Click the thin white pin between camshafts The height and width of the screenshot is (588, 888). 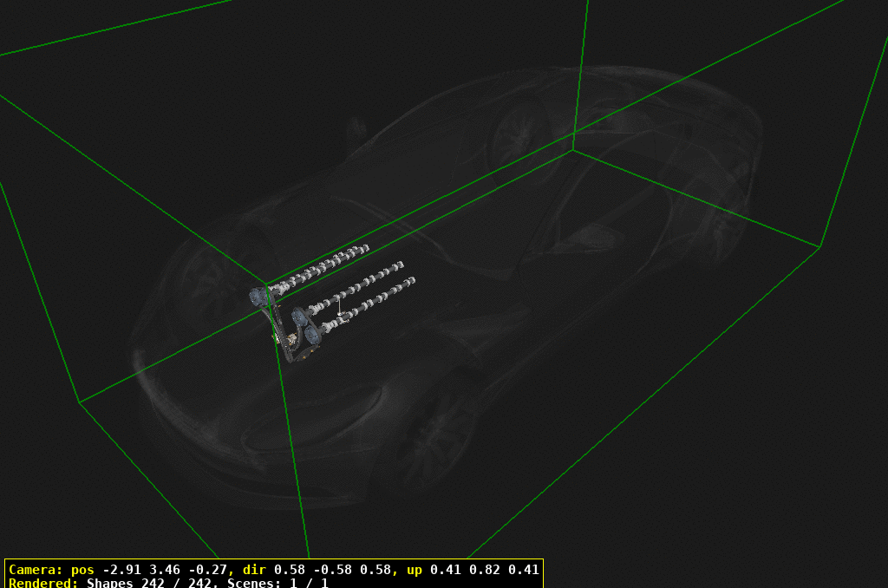point(339,306)
